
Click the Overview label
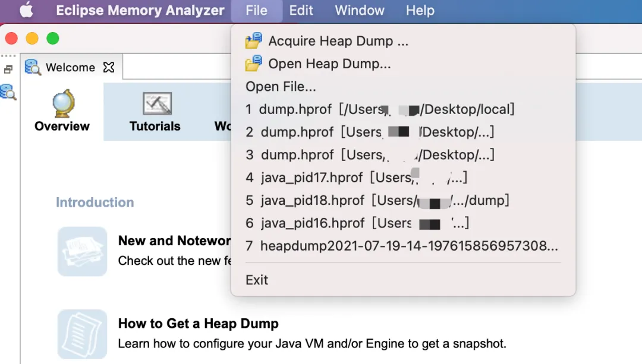pyautogui.click(x=62, y=126)
